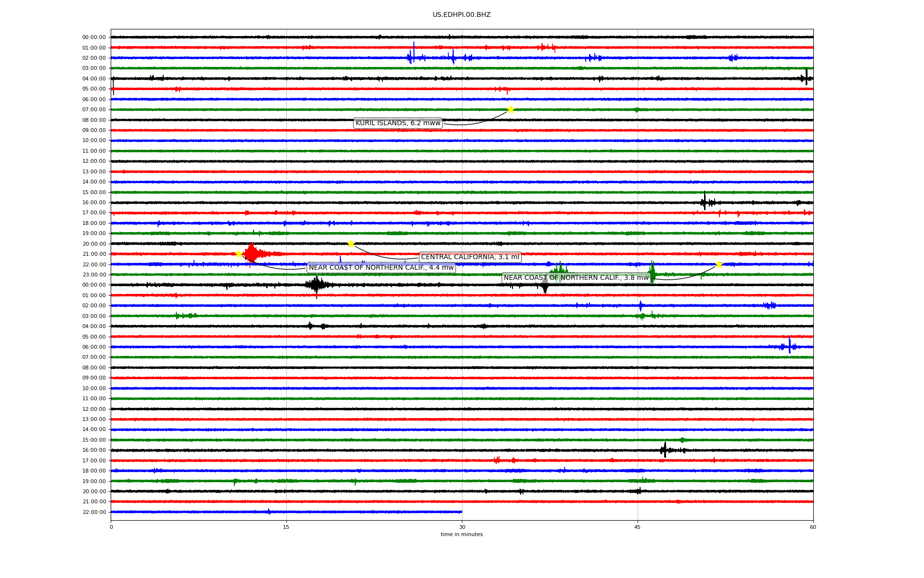924x578 pixels.
Task: Click the last 22:00:00 row label
Action: [x=94, y=512]
